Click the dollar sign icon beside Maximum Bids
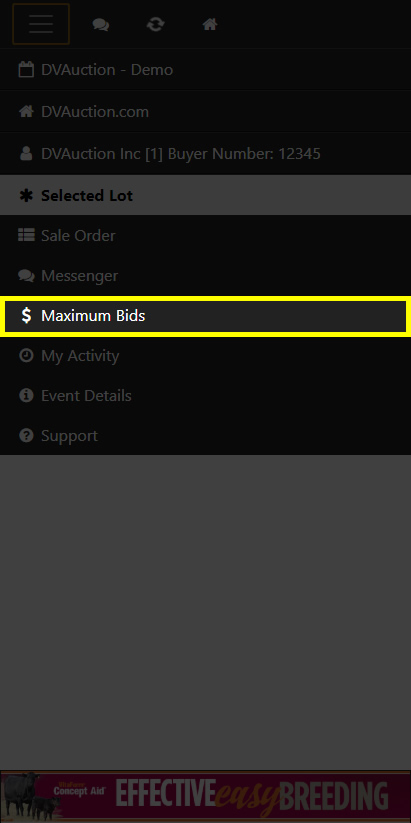411x823 pixels. 26,315
